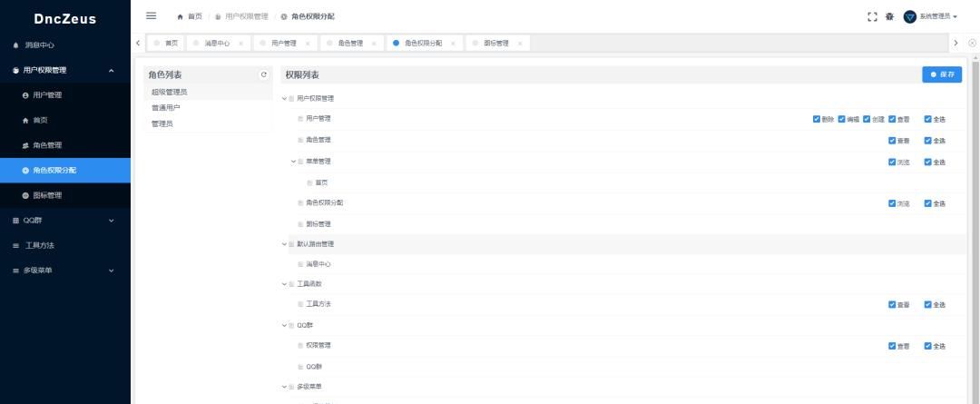Switch to the 消息中心 tab
The width and height of the screenshot is (980, 404).
pyautogui.click(x=218, y=44)
